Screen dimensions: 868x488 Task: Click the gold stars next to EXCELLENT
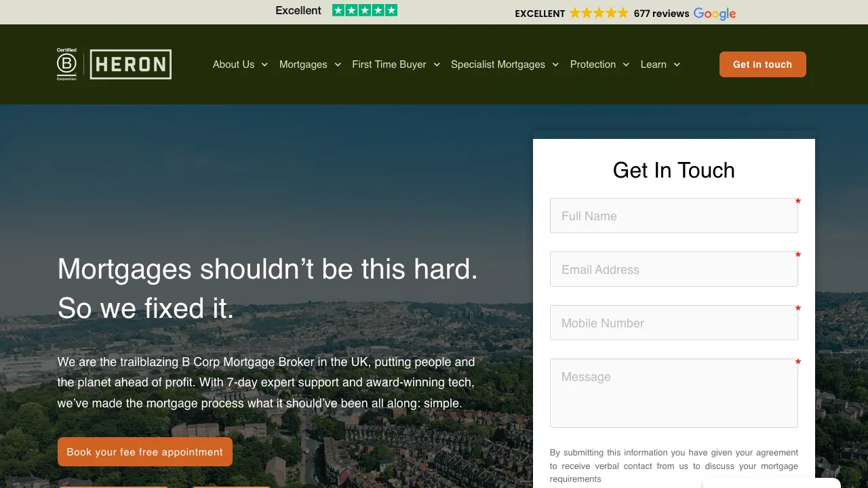pyautogui.click(x=599, y=13)
